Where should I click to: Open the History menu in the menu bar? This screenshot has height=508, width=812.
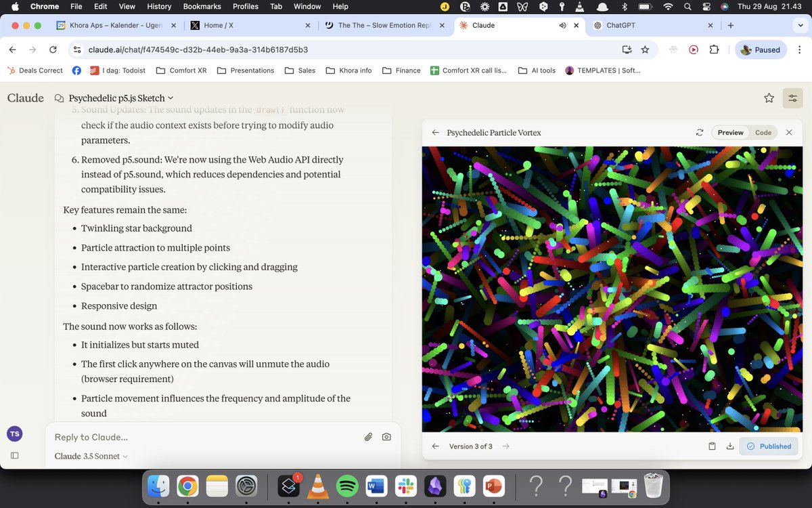coord(158,6)
